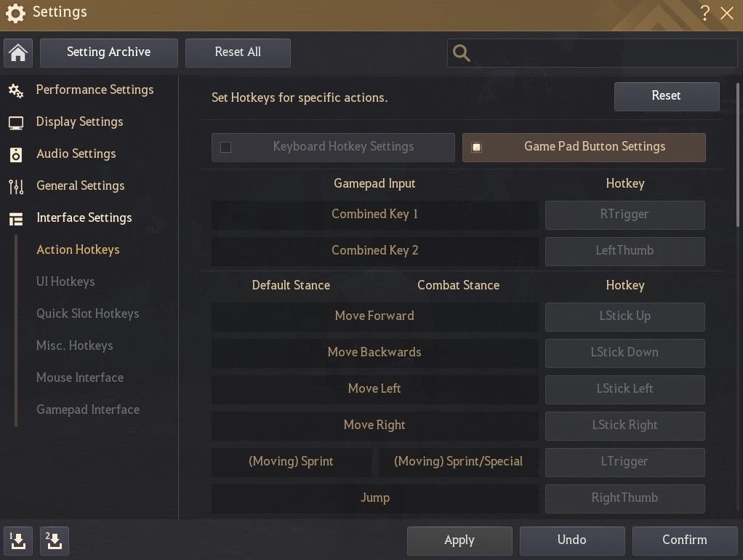Screen dimensions: 743x560
Task: Switch to the Gamepad Interface section
Action: coord(88,409)
